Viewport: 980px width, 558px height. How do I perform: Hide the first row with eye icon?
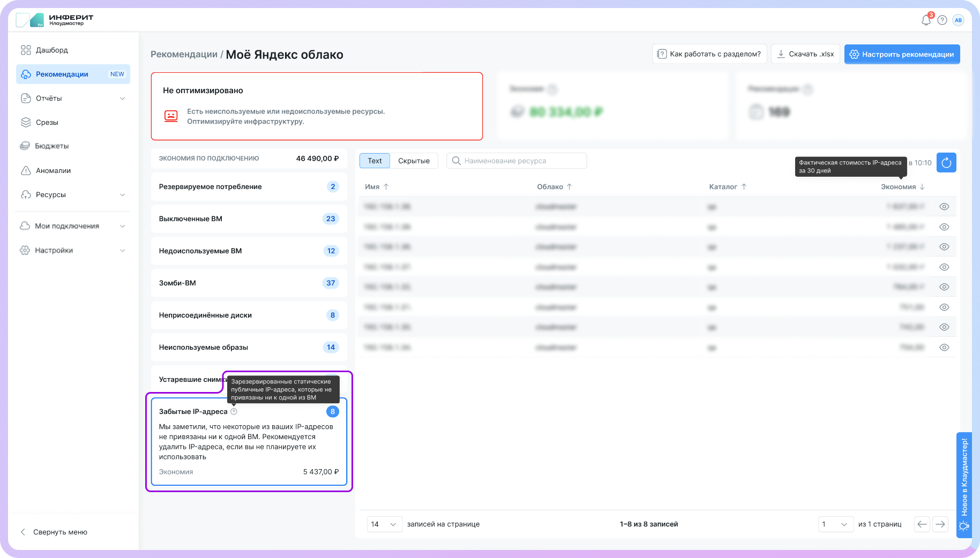click(x=944, y=207)
